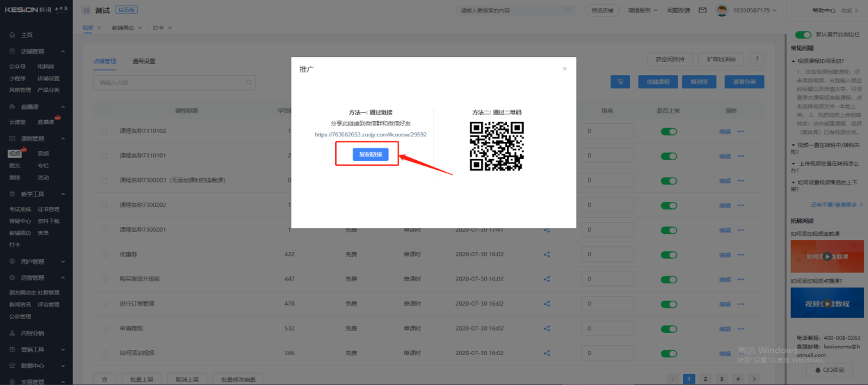868x385 pixels.
Task: Click the trash delete icon at bottom
Action: tap(104, 379)
